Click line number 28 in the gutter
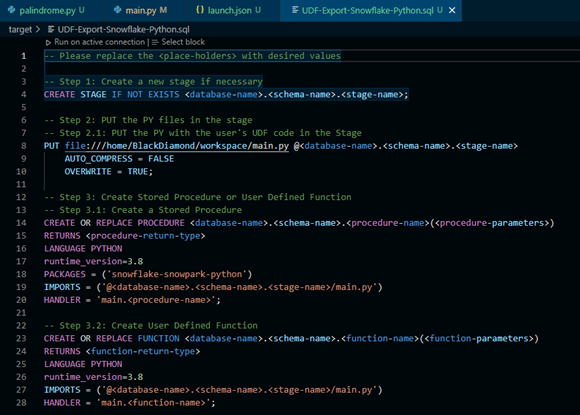This screenshot has height=415, width=580. 21,402
